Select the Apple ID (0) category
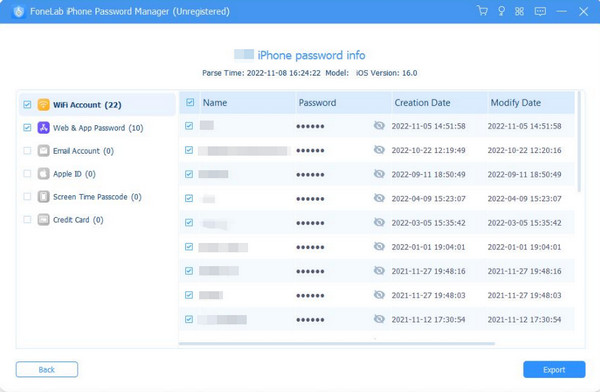Screen dimensions: 600x392 (x=97, y=173)
